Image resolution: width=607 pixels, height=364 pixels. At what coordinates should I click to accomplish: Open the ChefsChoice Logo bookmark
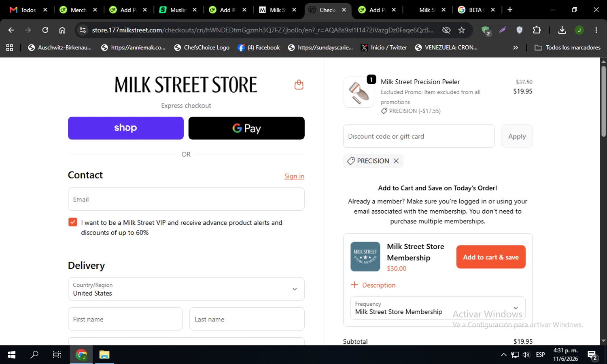202,48
